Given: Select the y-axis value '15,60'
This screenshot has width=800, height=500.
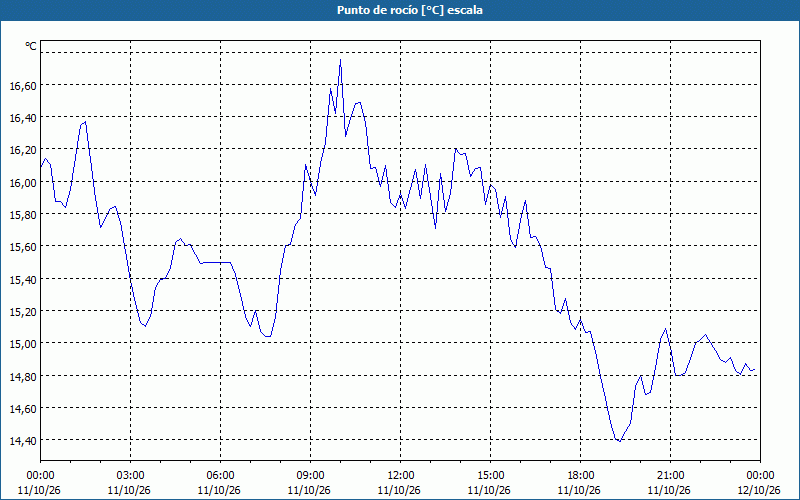Looking at the screenshot, I should (23, 247).
